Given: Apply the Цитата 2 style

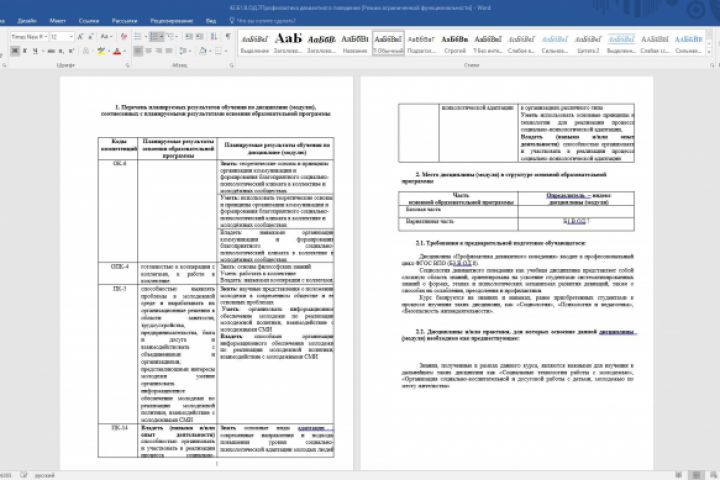Looking at the screenshot, I should [x=588, y=43].
